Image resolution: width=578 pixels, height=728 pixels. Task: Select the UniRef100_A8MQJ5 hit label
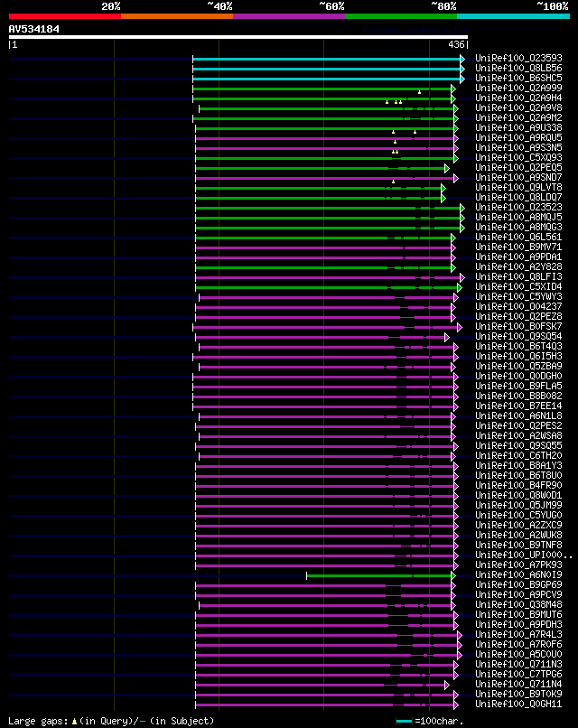(518, 218)
